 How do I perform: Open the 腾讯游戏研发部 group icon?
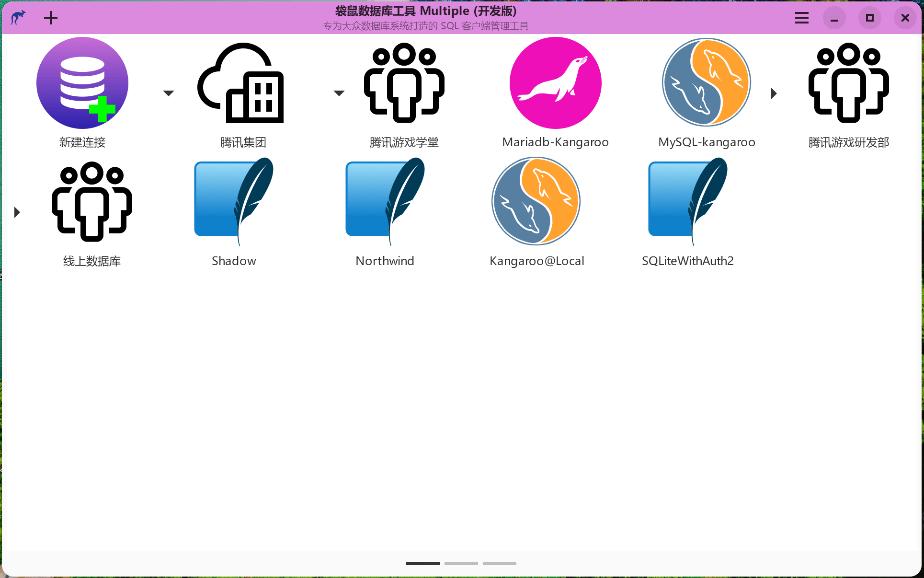tap(849, 83)
